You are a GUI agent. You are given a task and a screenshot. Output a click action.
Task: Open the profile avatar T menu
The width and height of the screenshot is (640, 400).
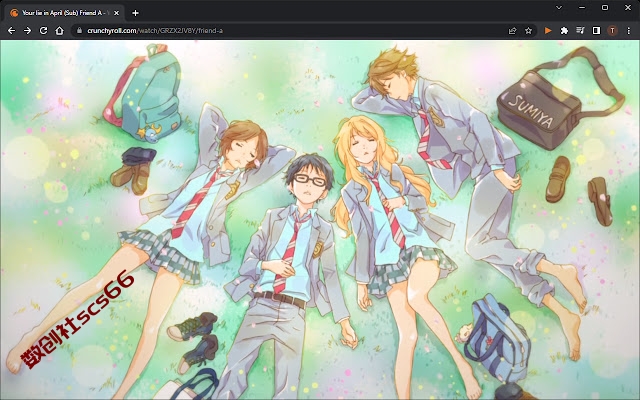pyautogui.click(x=612, y=31)
